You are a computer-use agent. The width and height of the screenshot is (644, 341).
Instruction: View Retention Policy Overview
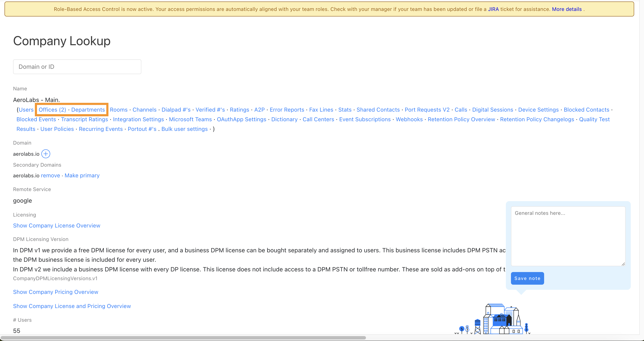click(x=462, y=120)
